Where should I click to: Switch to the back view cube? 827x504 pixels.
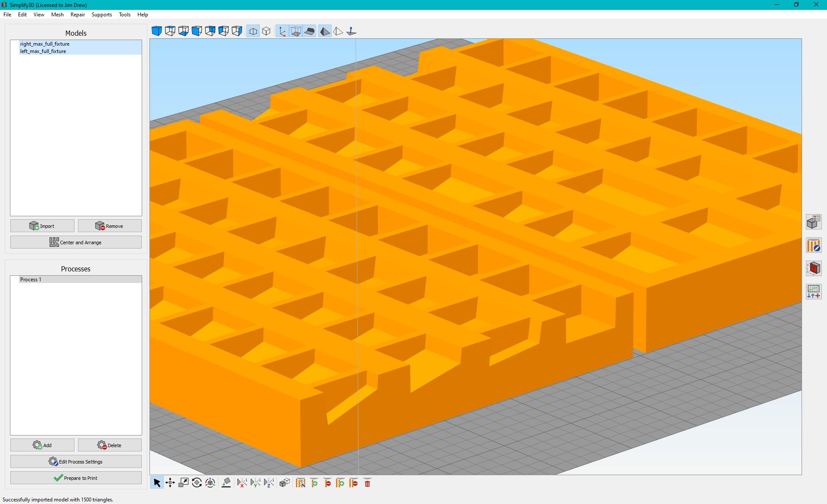(x=210, y=31)
